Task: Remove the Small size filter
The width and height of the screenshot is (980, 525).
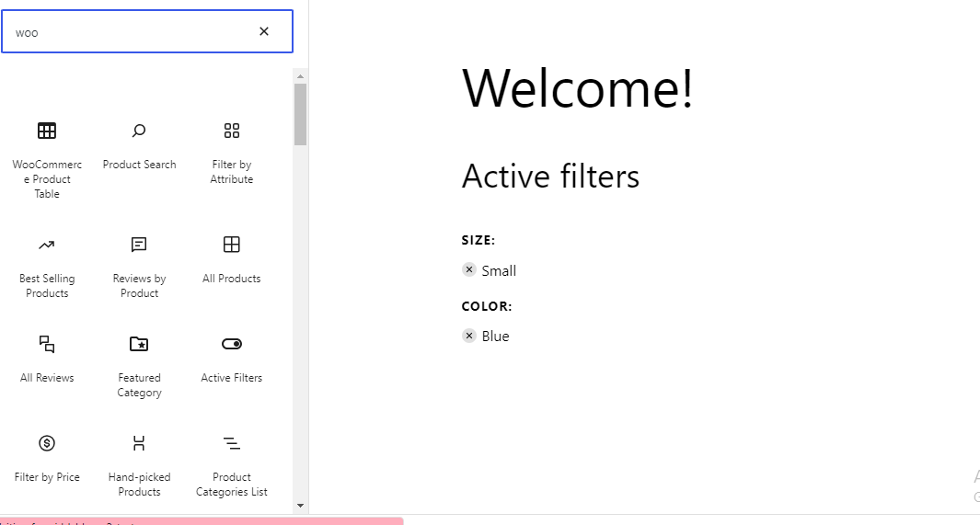Action: (469, 270)
